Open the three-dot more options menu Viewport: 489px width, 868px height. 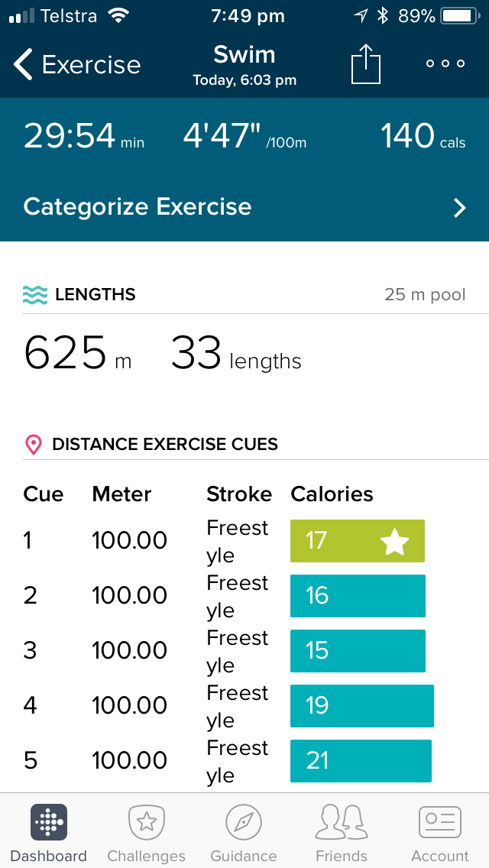(445, 64)
